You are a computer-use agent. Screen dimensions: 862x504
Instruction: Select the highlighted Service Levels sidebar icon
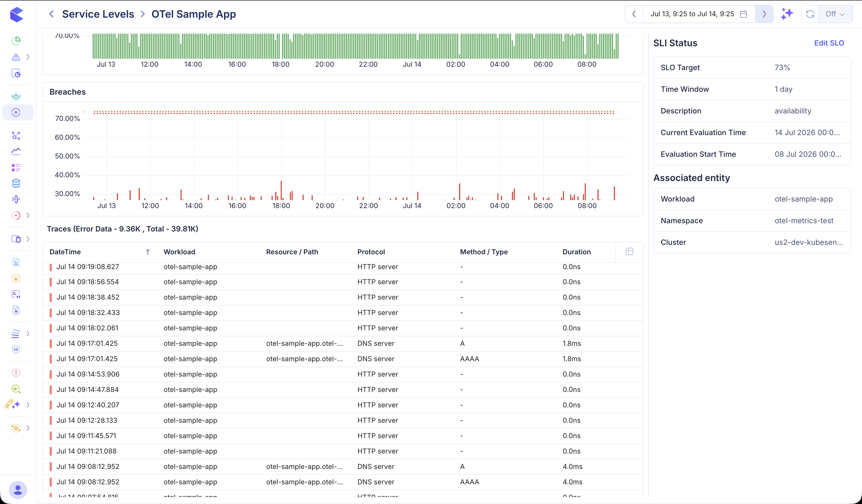point(16,112)
